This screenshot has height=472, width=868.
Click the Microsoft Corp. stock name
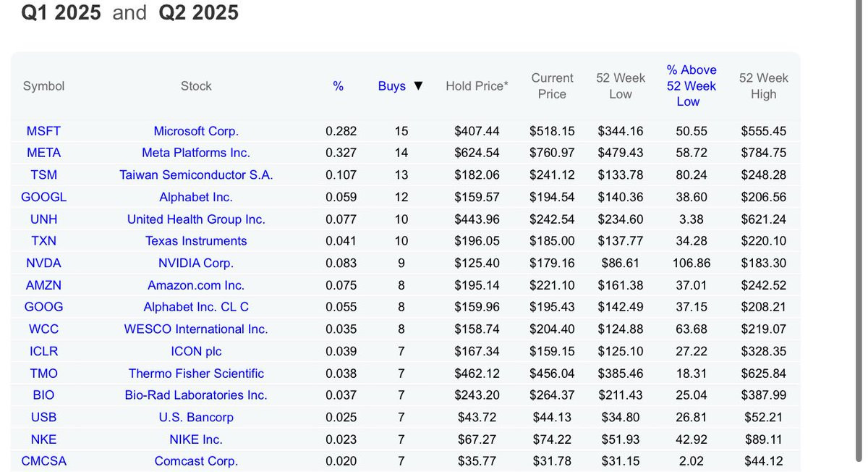(196, 131)
